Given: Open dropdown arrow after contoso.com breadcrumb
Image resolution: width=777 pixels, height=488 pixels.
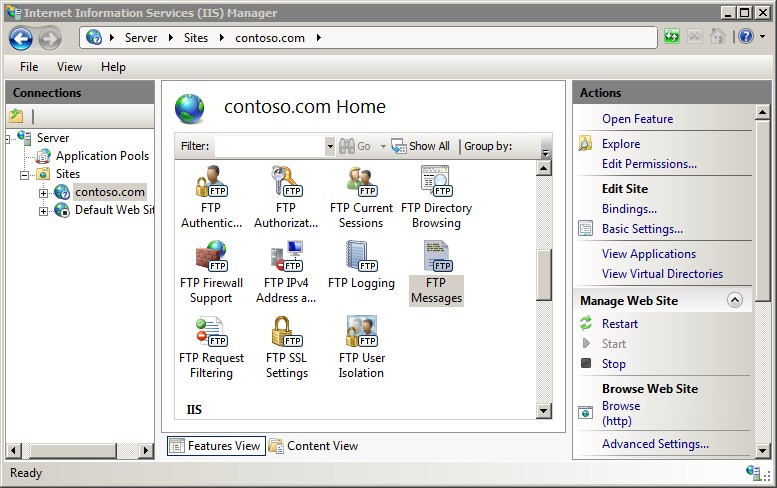Looking at the screenshot, I should (319, 38).
